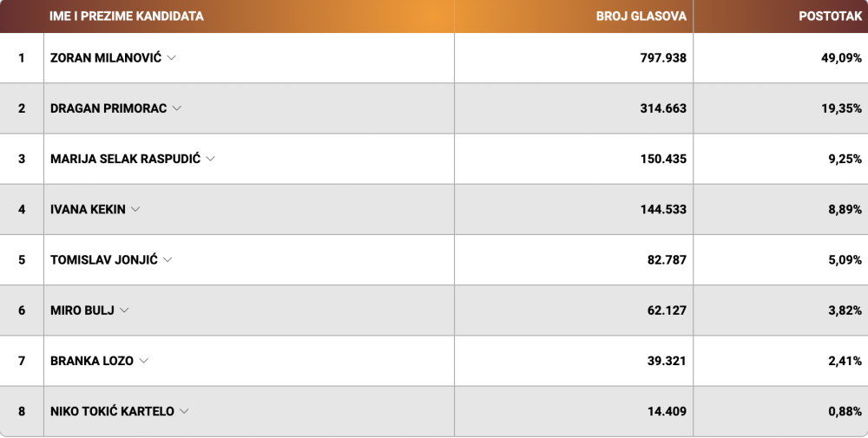Click the percentage 0,88%
Image resolution: width=868 pixels, height=438 pixels.
tap(845, 411)
